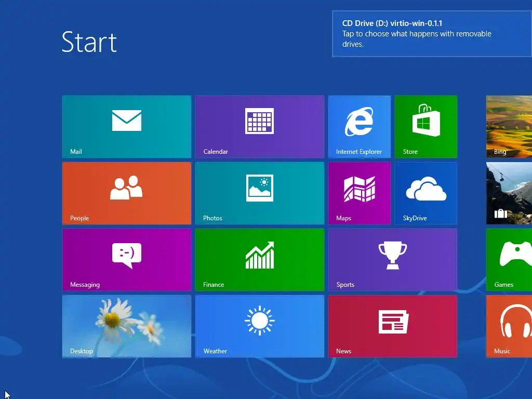Open the People tile
532x399 pixels.
[x=127, y=193]
